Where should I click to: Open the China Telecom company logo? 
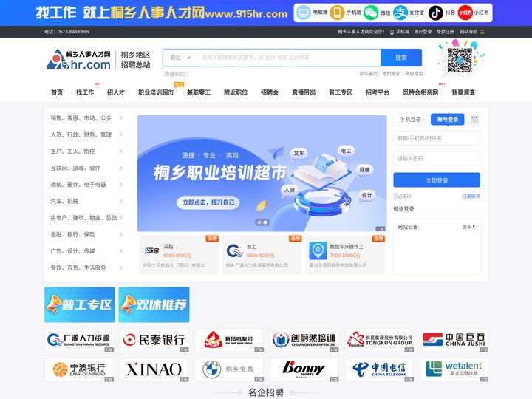pyautogui.click(x=379, y=370)
